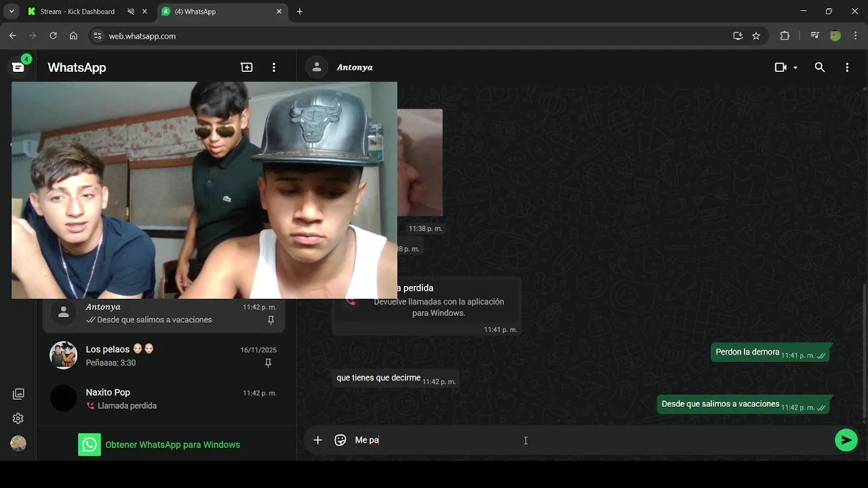Click the green WhatsApp logo at bottom
Viewport: 868px width, 488px height.
point(90,445)
